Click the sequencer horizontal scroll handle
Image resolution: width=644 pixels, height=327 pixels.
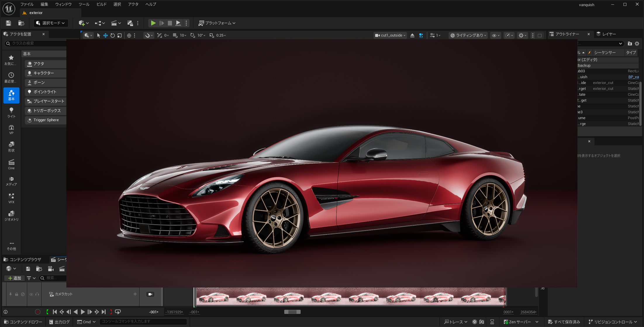coord(292,312)
